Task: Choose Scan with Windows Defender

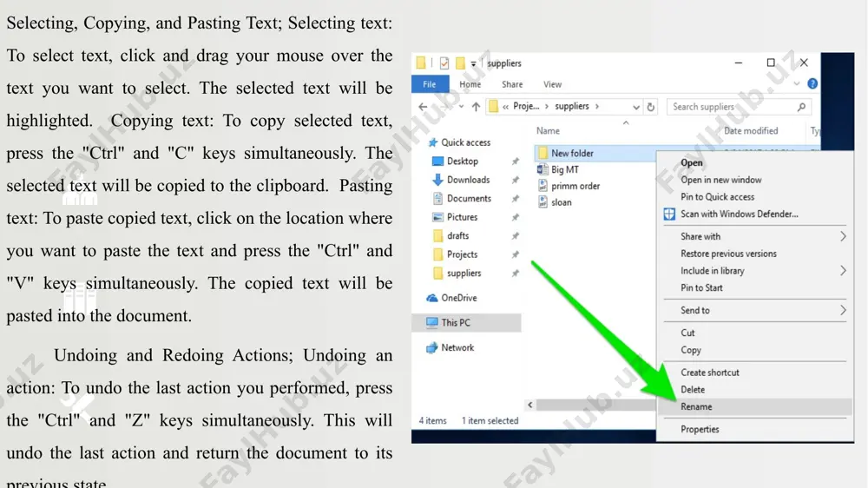Action: (739, 214)
